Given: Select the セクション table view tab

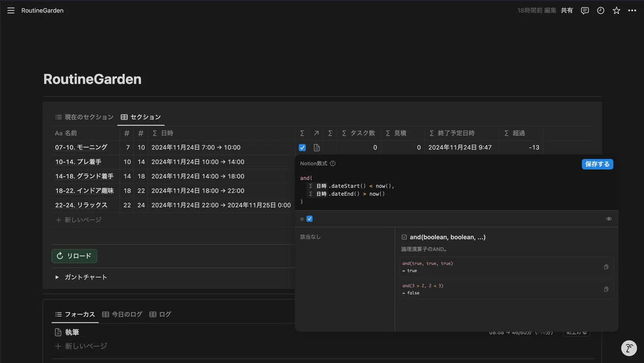Looking at the screenshot, I should (x=141, y=117).
